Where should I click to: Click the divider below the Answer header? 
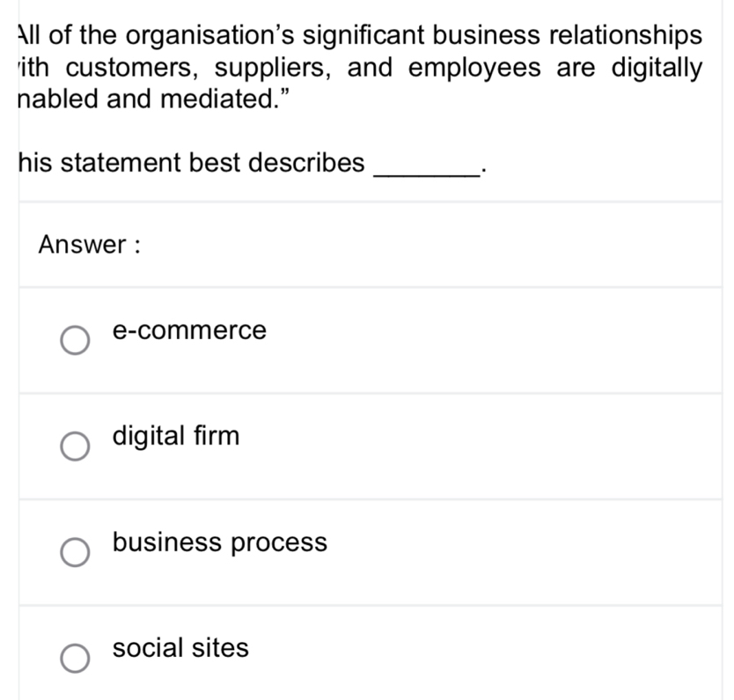[x=367, y=285]
